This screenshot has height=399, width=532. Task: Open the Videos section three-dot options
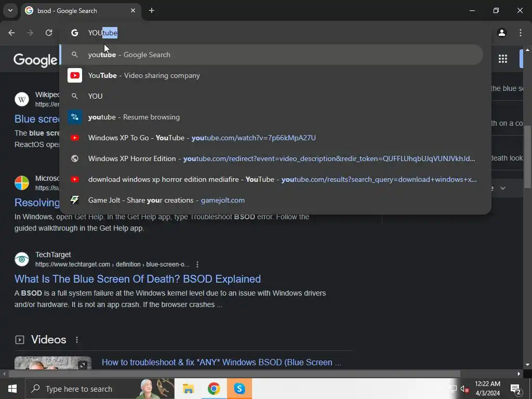pyautogui.click(x=77, y=340)
